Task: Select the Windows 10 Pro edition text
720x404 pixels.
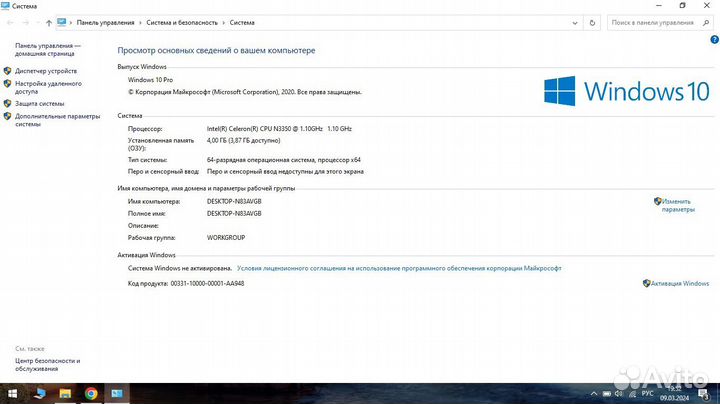Action: (150, 80)
